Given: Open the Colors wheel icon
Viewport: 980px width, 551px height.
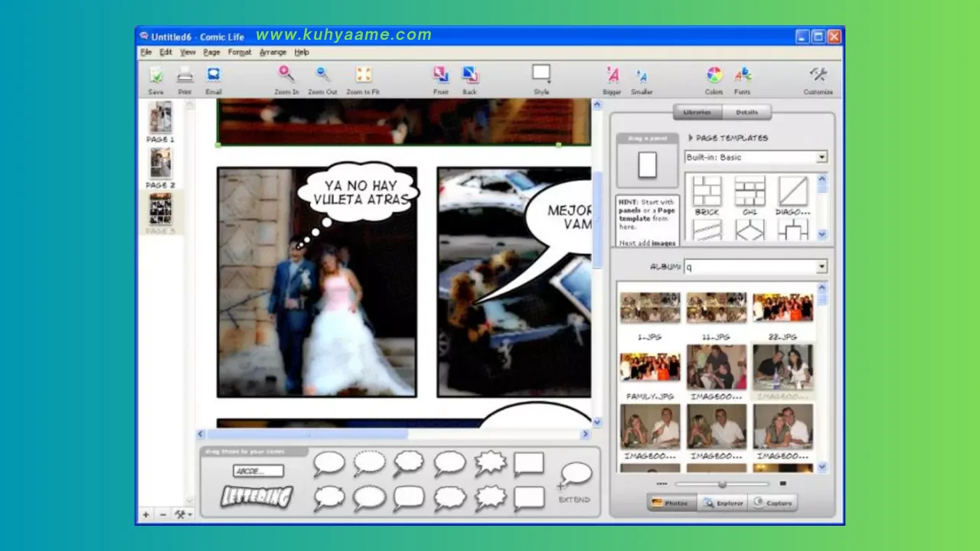Looking at the screenshot, I should [x=714, y=74].
